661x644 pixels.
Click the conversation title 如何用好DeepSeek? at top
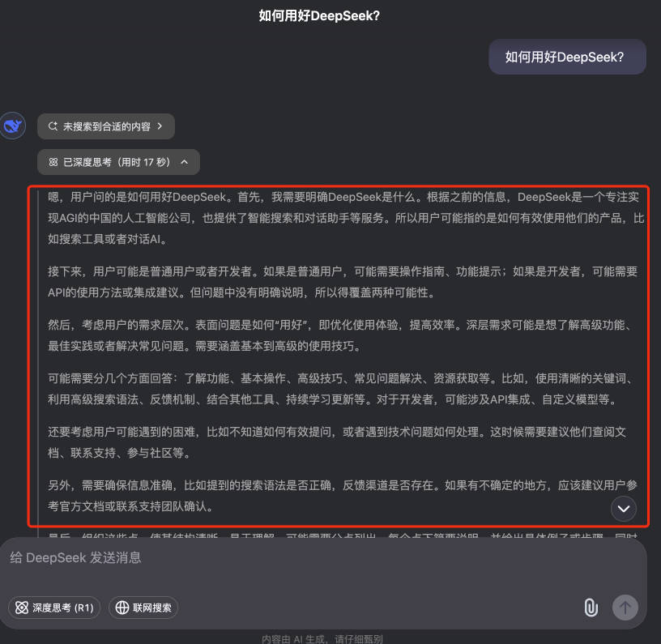319,16
